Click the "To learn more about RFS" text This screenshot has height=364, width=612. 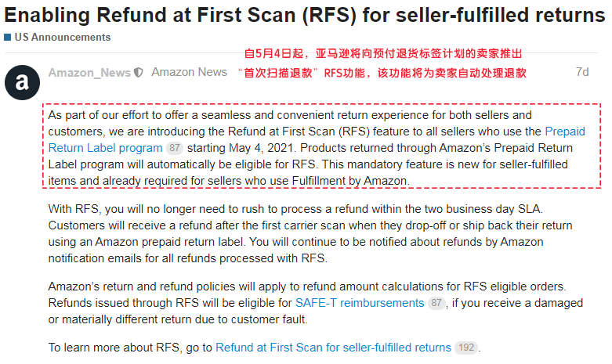pos(129,347)
